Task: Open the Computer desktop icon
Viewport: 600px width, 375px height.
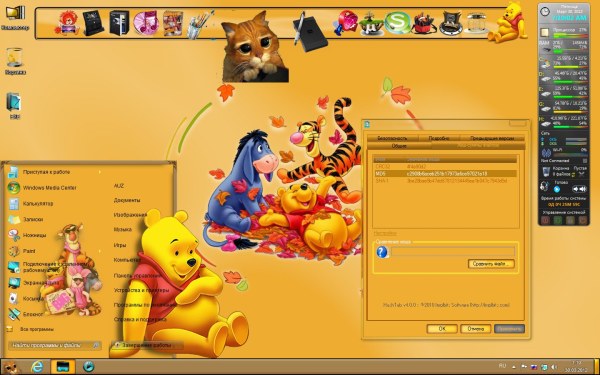Action: click(x=15, y=18)
